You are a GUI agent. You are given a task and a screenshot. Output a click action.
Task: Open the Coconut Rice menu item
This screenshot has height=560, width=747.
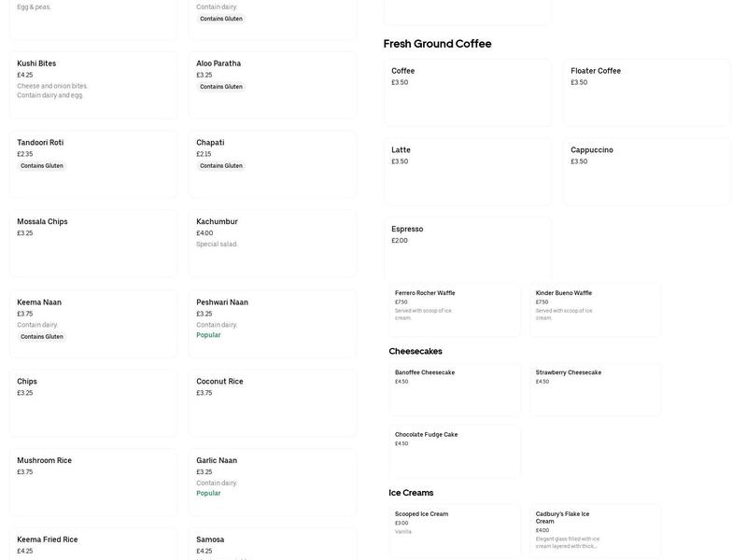pos(272,402)
